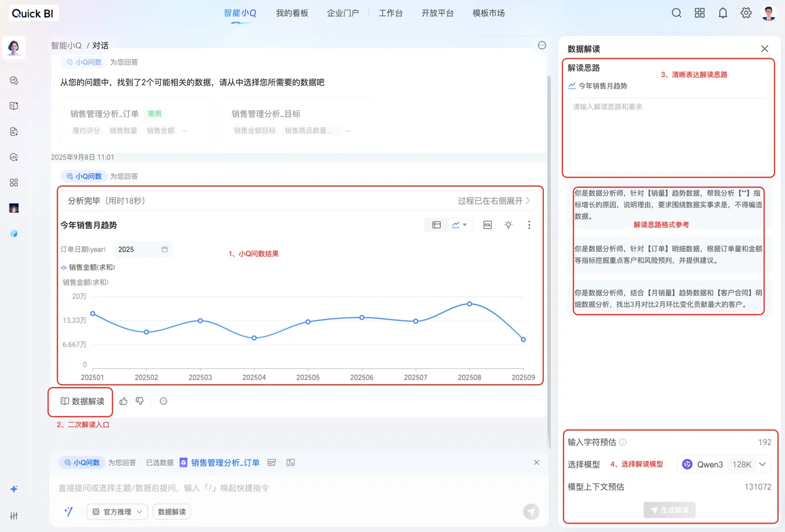
Task: View the SQL for 今年销售月趋势
Action: coord(488,225)
